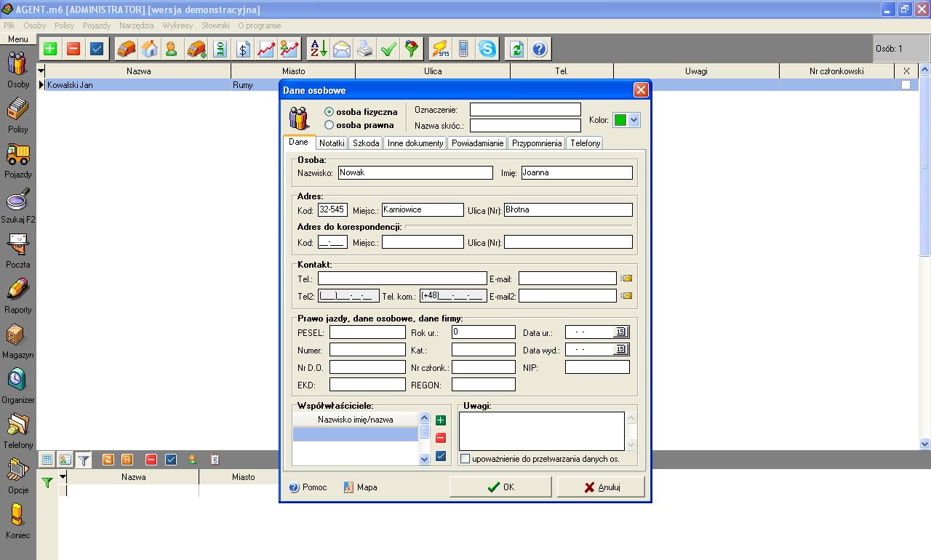Image resolution: width=931 pixels, height=560 pixels.
Task: Switch to the Powiadamianie tab
Action: (x=478, y=143)
